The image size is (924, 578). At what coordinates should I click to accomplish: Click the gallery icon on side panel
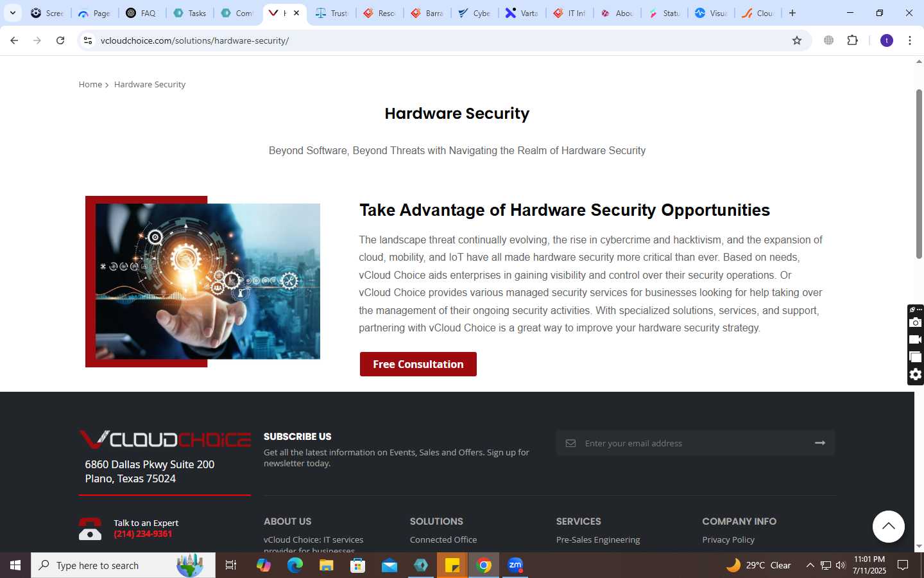[x=916, y=357]
